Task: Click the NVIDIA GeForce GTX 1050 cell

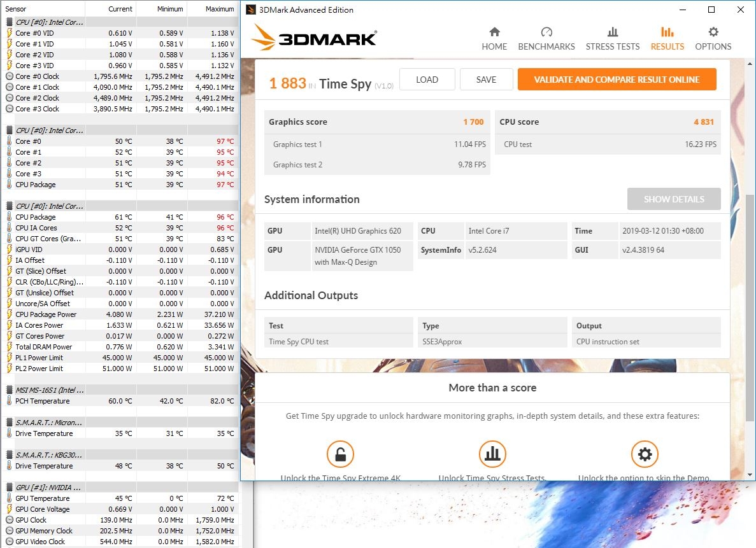Action: click(362, 256)
